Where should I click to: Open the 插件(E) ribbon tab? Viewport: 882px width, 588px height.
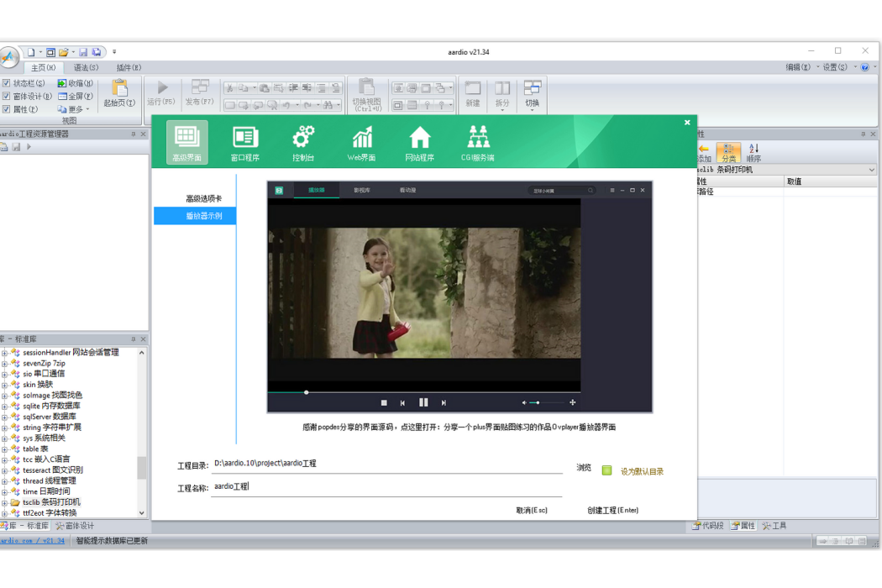coord(129,67)
